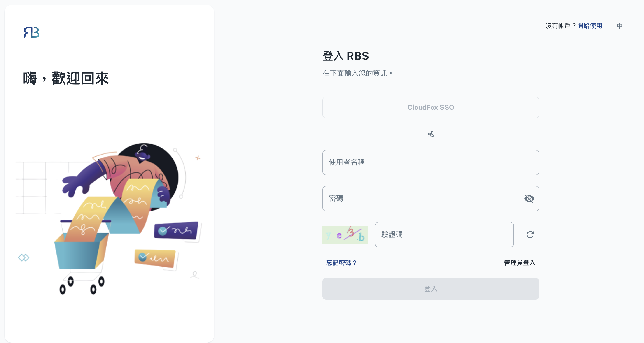
Task: Toggle password visibility eye icon
Action: (529, 199)
